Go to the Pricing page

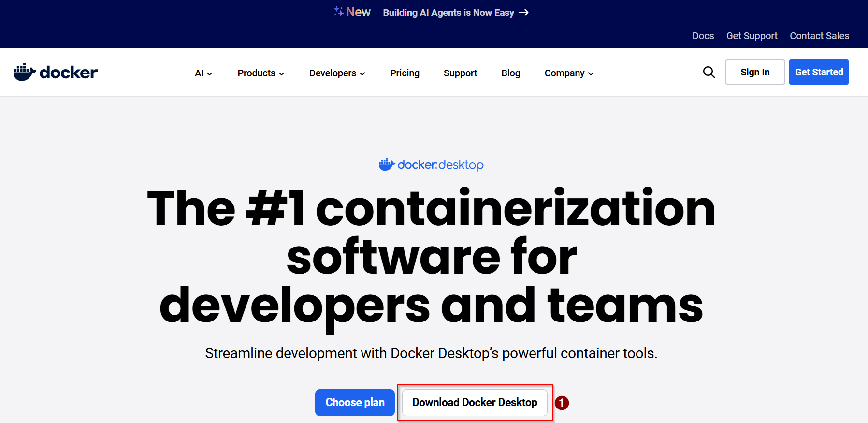point(405,73)
